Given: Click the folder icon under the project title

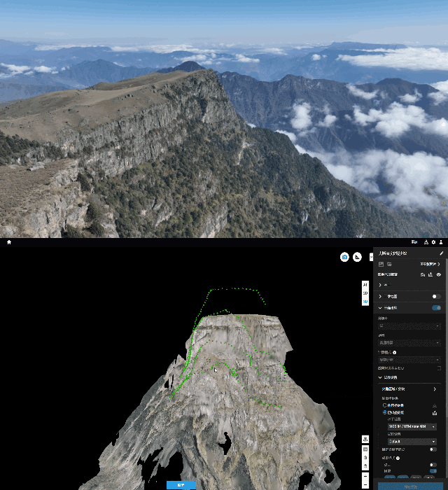Looking at the screenshot, I should pyautogui.click(x=389, y=264).
